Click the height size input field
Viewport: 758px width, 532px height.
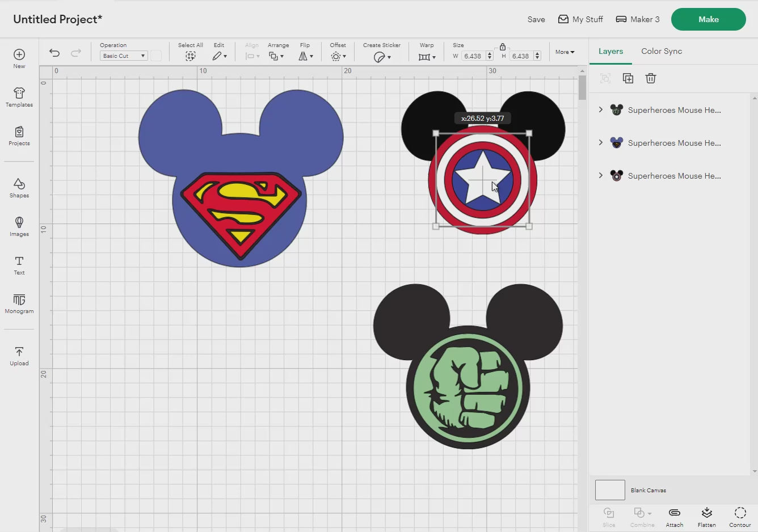point(521,56)
